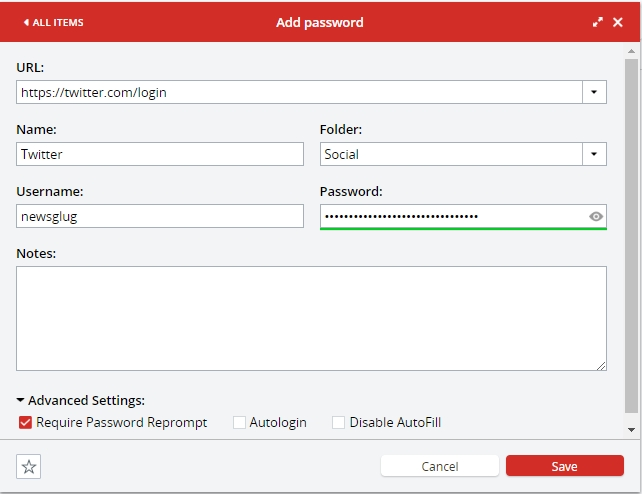Open the URL dropdown arrow
This screenshot has width=642, height=494.
click(594, 92)
